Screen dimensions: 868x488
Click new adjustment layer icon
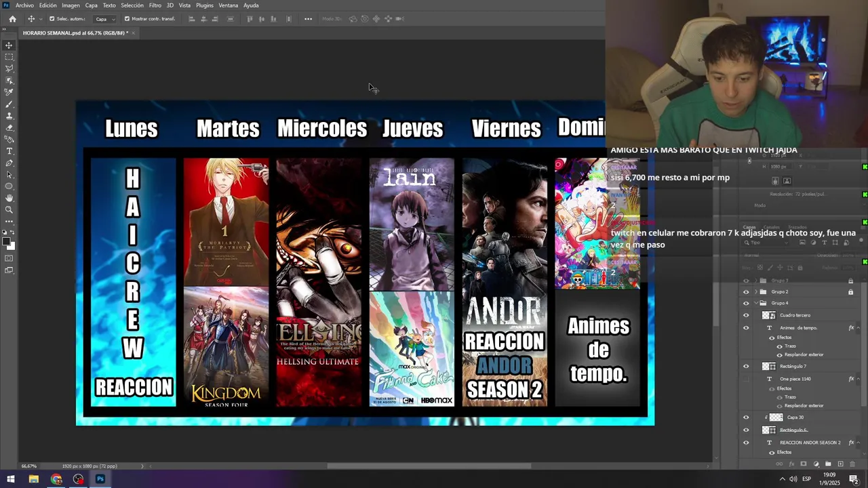coord(816,464)
